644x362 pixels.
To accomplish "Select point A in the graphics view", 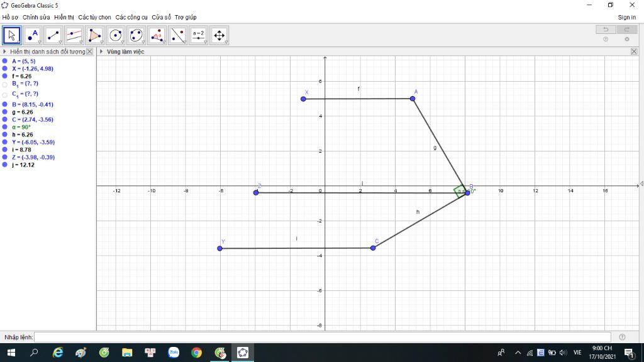I will tap(413, 99).
